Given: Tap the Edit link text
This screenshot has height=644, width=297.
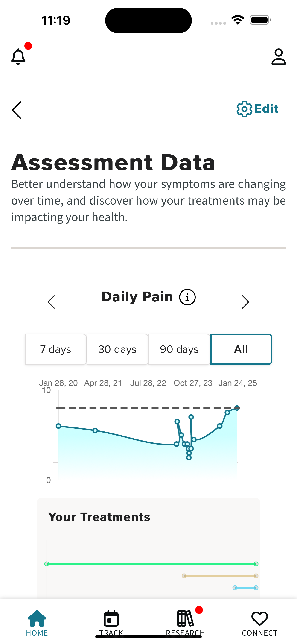Looking at the screenshot, I should [266, 109].
